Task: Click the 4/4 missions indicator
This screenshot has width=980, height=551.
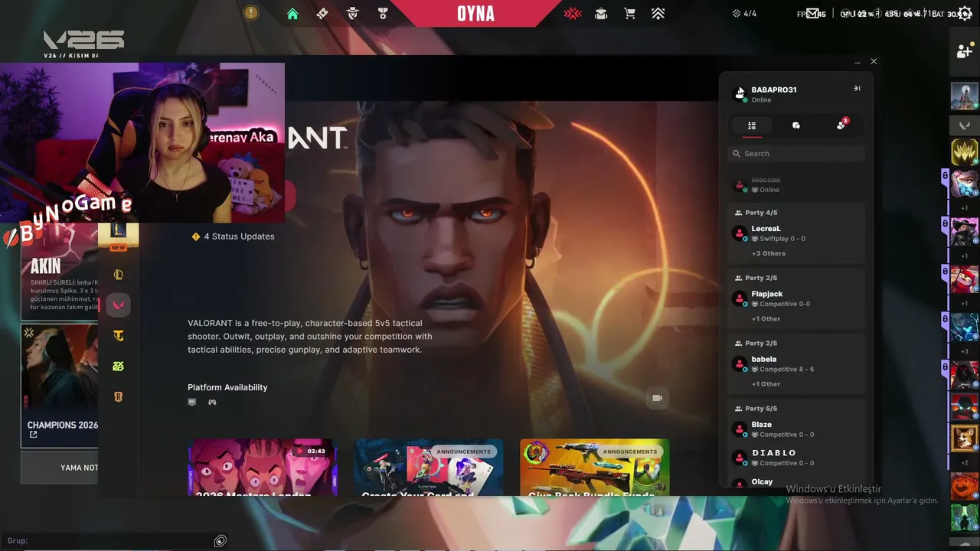Action: point(744,14)
